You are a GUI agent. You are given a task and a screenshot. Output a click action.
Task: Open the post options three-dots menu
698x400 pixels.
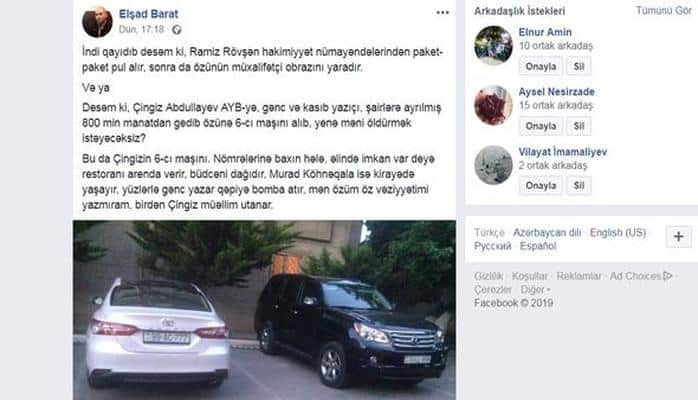442,12
